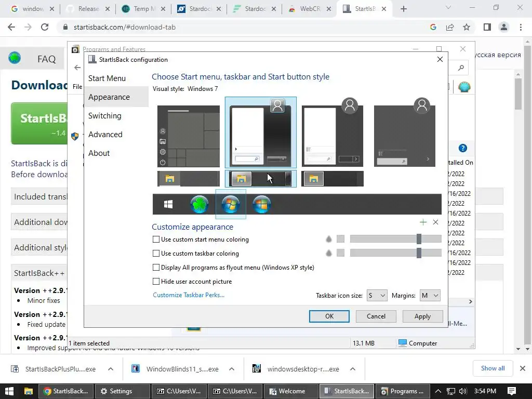The image size is (532, 399).
Task: Enable Use custom start menu coloring
Action: point(156,240)
